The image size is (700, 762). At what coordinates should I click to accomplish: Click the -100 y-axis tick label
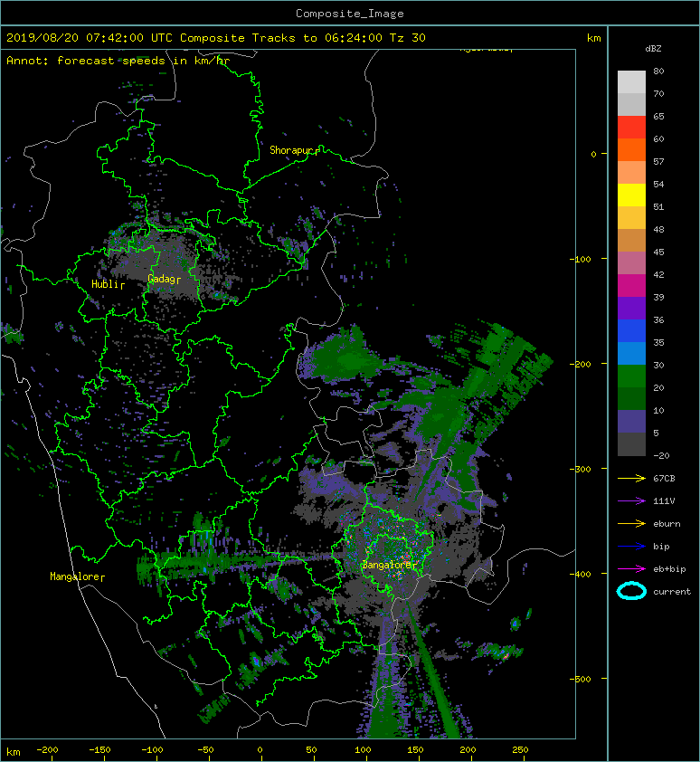point(581,259)
